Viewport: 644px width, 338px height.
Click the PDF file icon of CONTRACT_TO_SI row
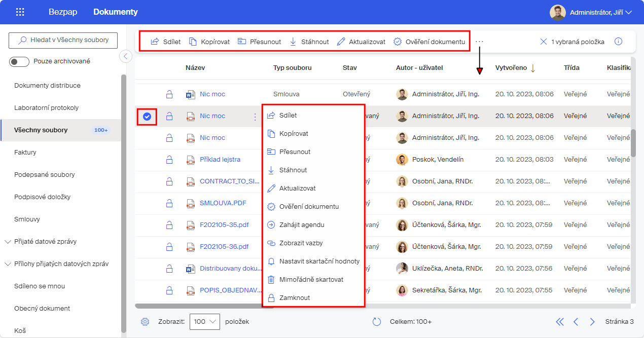pos(191,181)
